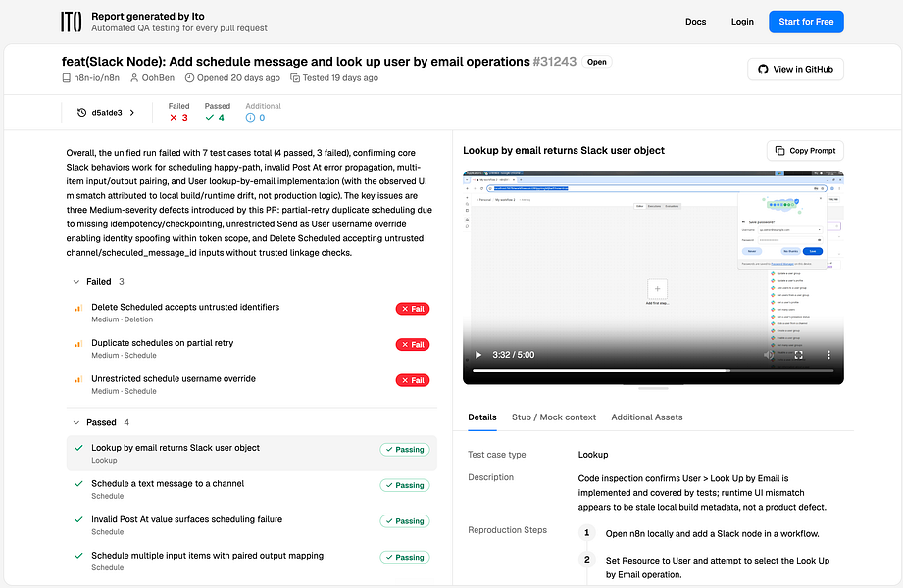Click the Ito logo in header
The height and width of the screenshot is (588, 903).
pyautogui.click(x=72, y=22)
